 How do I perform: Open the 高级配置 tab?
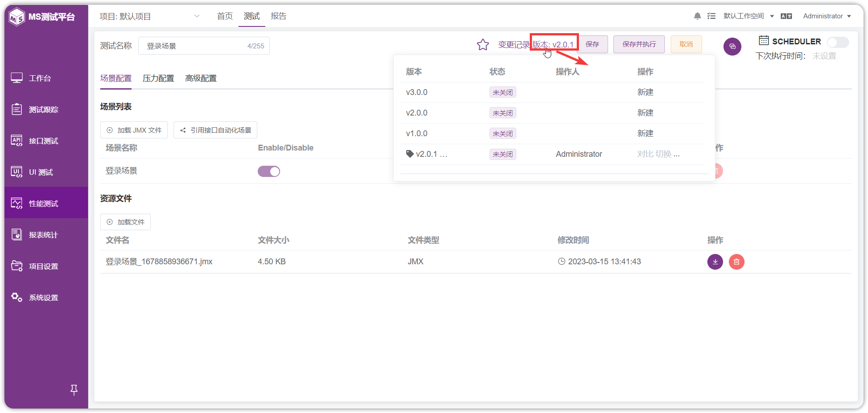201,78
